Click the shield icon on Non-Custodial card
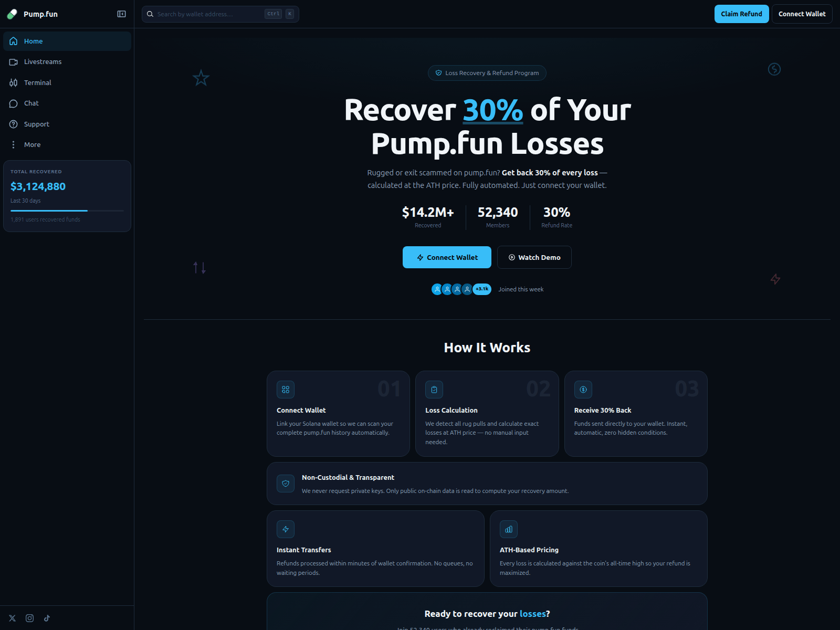840x630 pixels. (x=286, y=484)
